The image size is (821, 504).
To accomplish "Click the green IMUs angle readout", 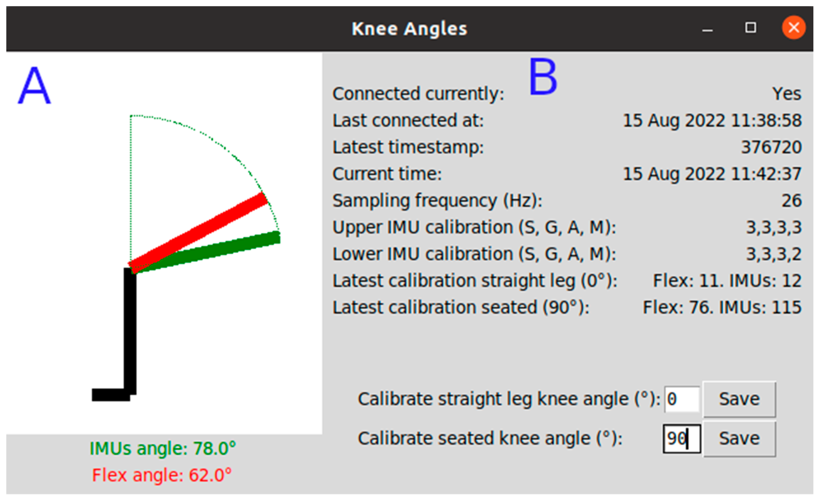I will coord(163,448).
